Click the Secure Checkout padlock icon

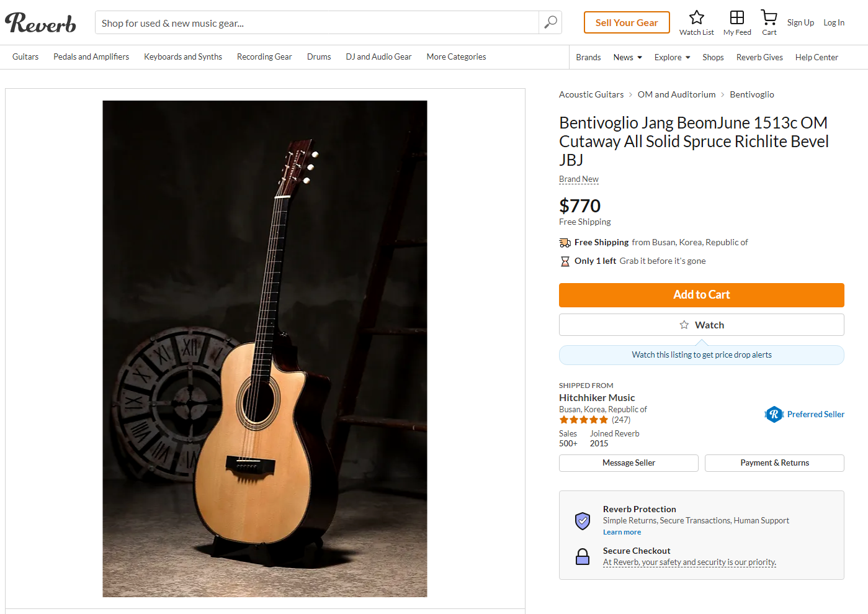583,557
